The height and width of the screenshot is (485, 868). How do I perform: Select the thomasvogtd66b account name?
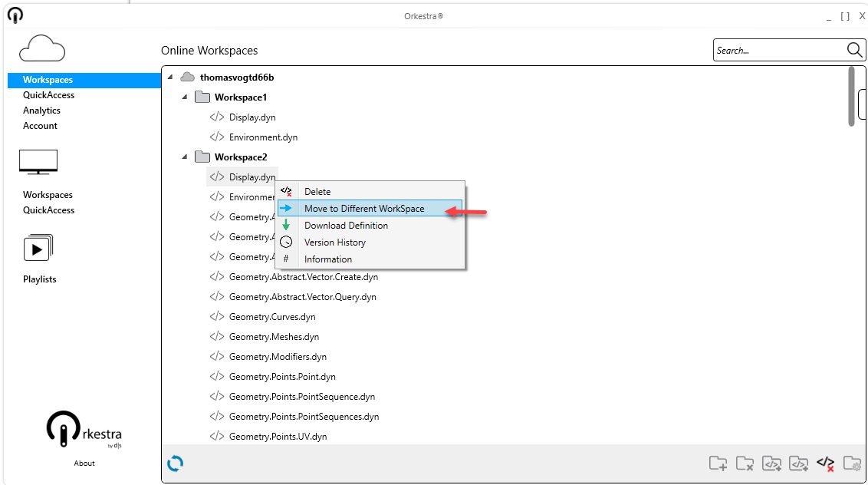[x=237, y=77]
